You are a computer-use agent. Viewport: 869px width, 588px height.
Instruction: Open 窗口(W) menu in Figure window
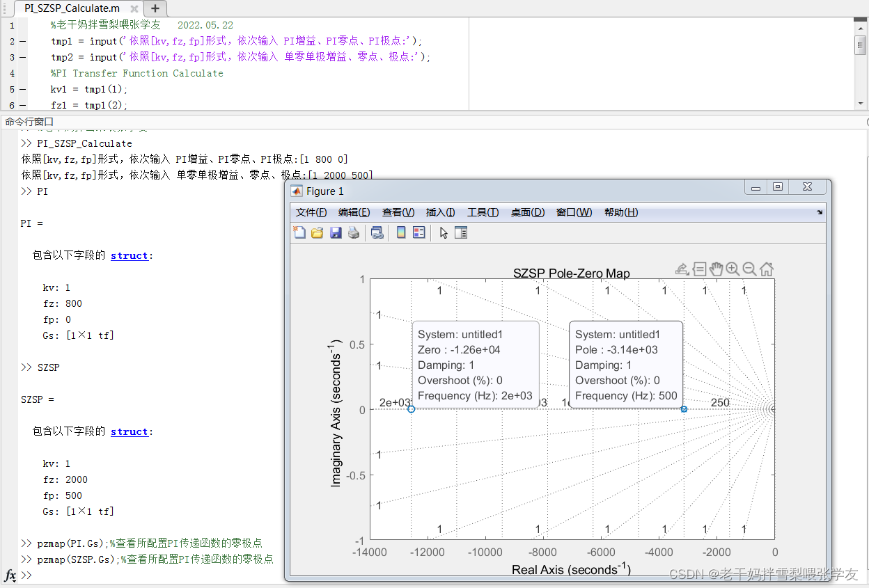click(x=574, y=212)
